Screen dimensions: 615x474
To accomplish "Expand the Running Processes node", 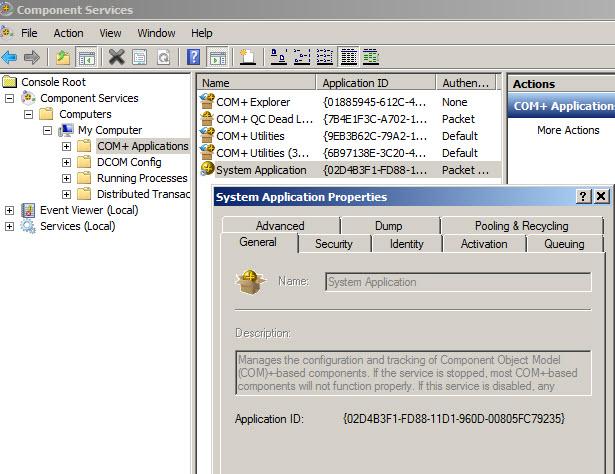I will [x=67, y=178].
